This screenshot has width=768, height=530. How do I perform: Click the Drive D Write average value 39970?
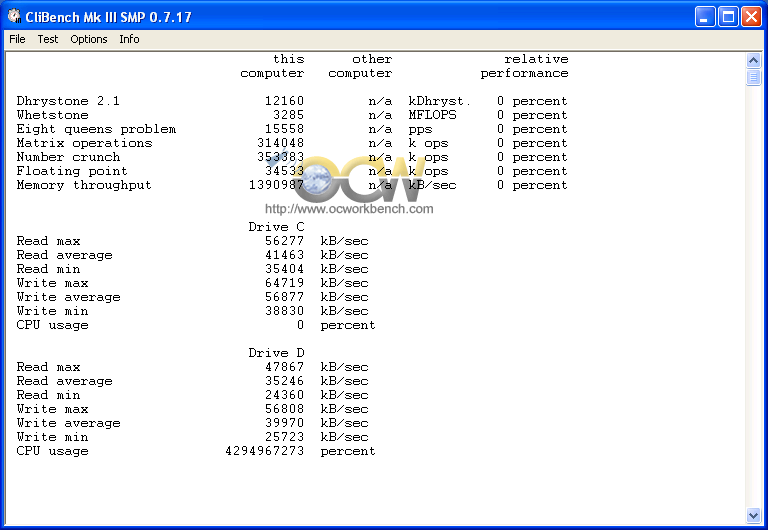(284, 423)
